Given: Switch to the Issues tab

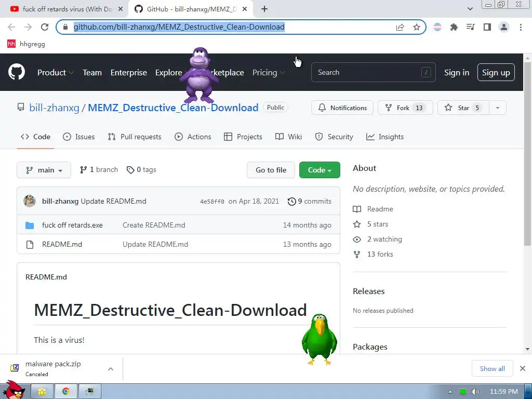Looking at the screenshot, I should [79, 137].
